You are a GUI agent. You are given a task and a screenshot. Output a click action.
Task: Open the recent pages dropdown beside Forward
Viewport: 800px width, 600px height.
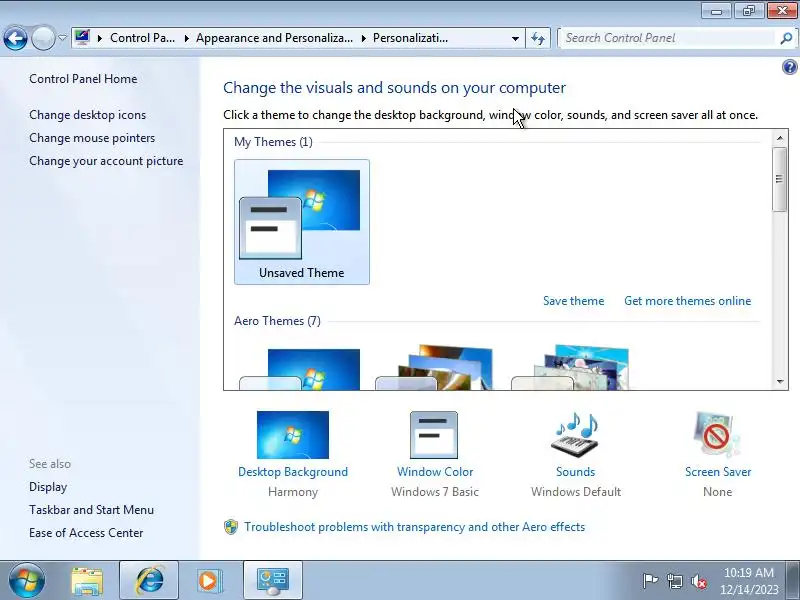(62, 38)
